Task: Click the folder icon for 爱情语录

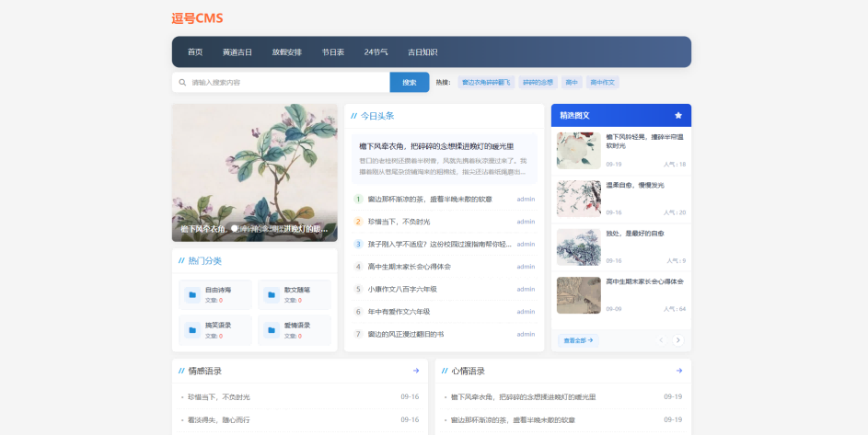Action: click(x=272, y=330)
